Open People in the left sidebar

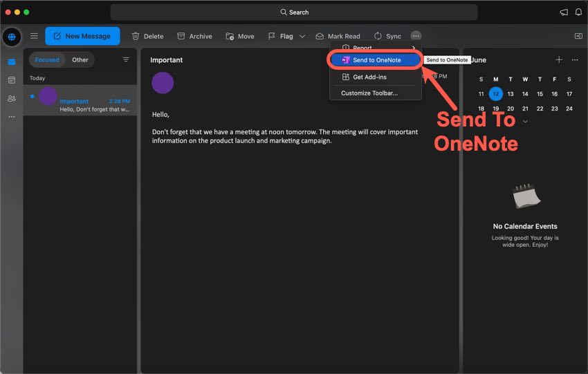(x=12, y=98)
